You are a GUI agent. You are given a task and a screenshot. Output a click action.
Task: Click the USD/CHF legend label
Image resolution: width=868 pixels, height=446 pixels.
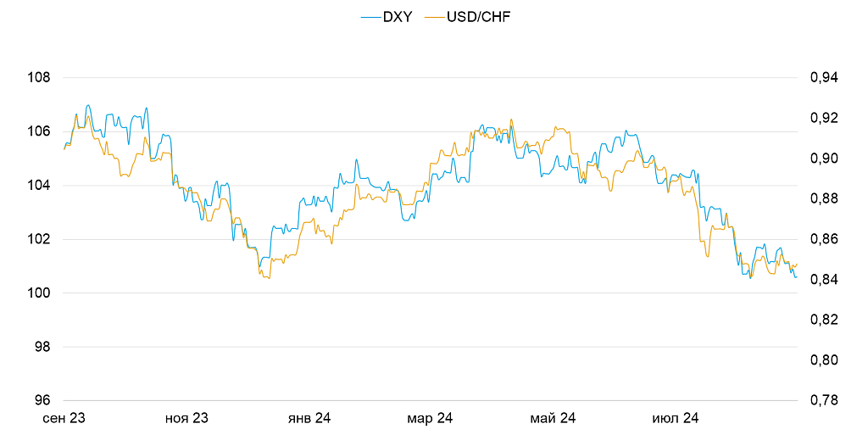[474, 16]
